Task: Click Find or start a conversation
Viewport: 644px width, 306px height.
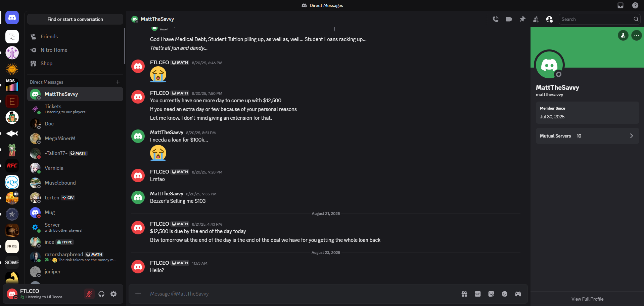Action: (x=75, y=19)
